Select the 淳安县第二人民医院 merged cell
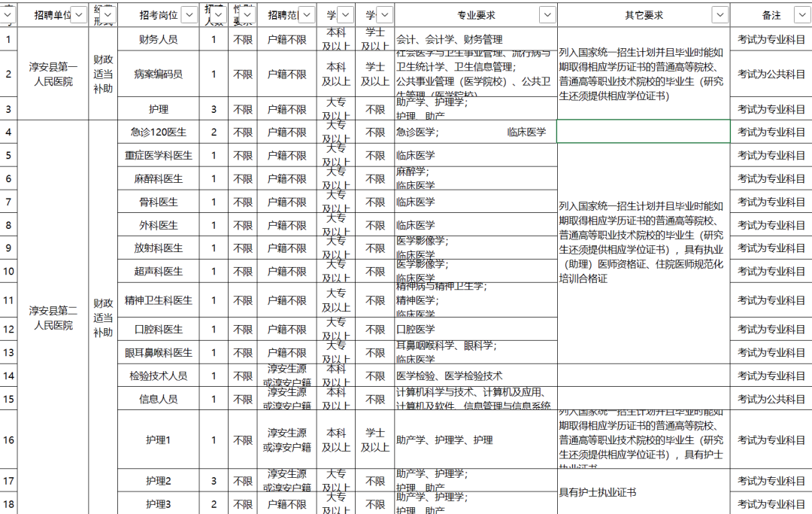 53,317
